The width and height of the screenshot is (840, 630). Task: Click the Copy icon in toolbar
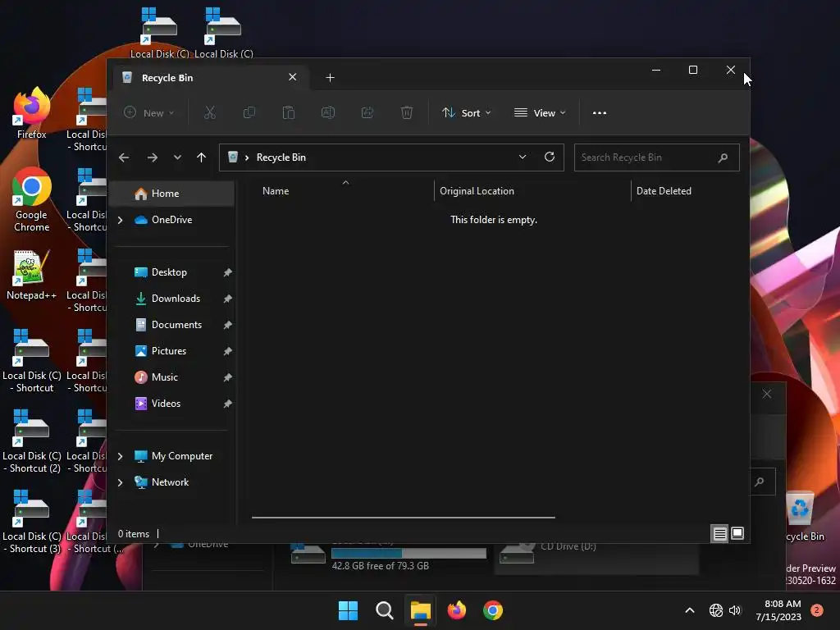click(249, 112)
